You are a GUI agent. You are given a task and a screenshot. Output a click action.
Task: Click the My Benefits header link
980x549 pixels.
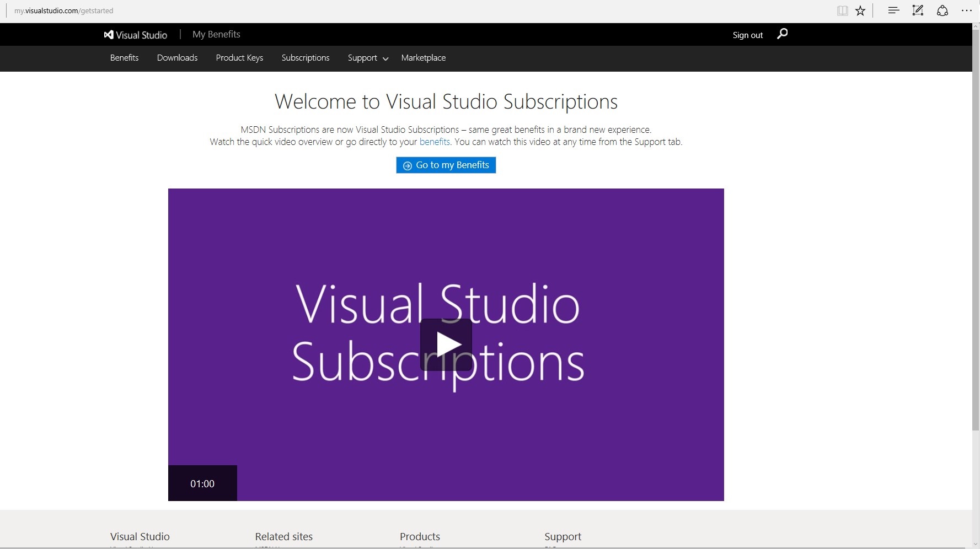tap(216, 34)
